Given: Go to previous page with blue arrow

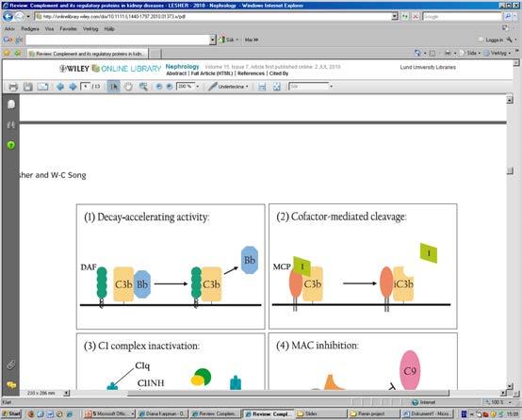Looking at the screenshot, I should coord(60,87).
